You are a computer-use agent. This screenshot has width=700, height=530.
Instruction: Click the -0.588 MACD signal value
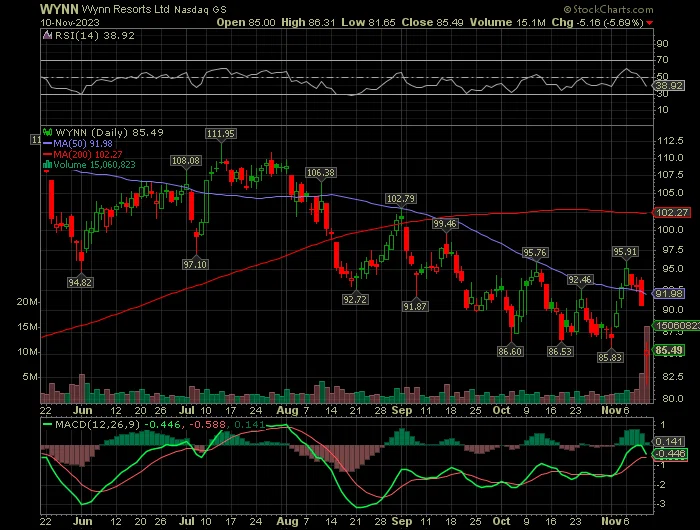click(207, 425)
